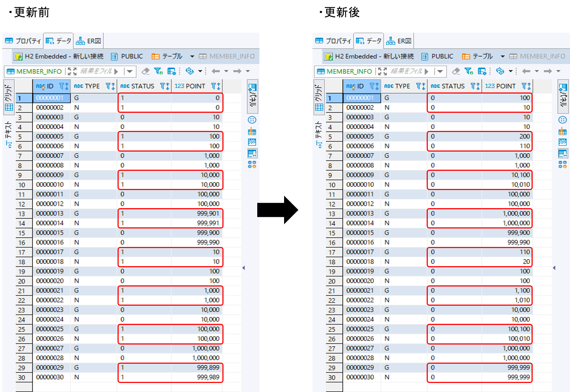This screenshot has height=392, width=570.
Task: Select ID cell 00000013 in 更新後 panel
Action: (x=362, y=214)
